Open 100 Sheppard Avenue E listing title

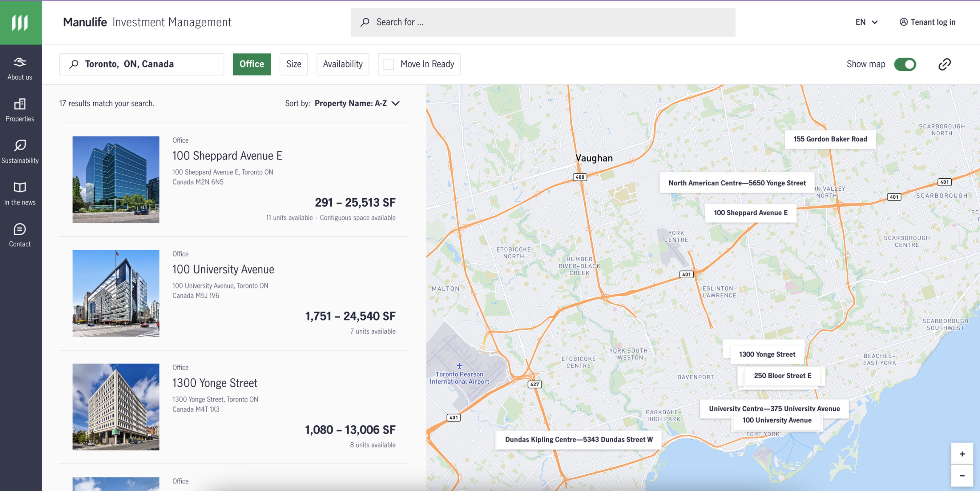click(227, 156)
